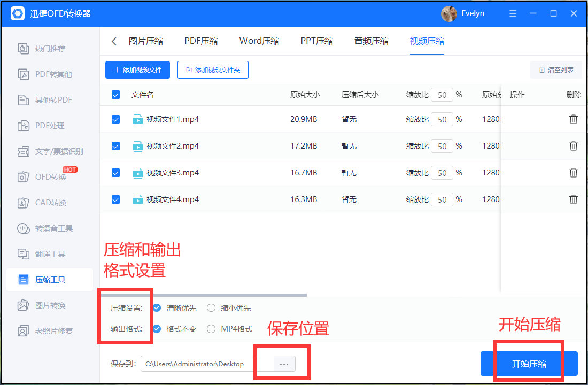This screenshot has width=588, height=385.
Task: Open the 热门推荐 sidebar section
Action: (42, 49)
